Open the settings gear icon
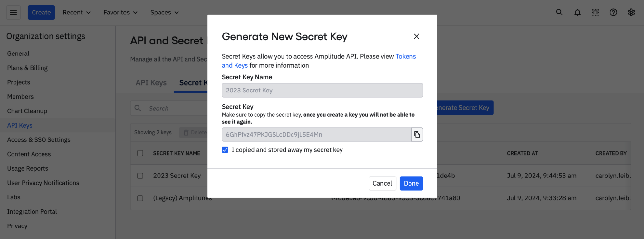Image resolution: width=644 pixels, height=239 pixels. pyautogui.click(x=631, y=13)
